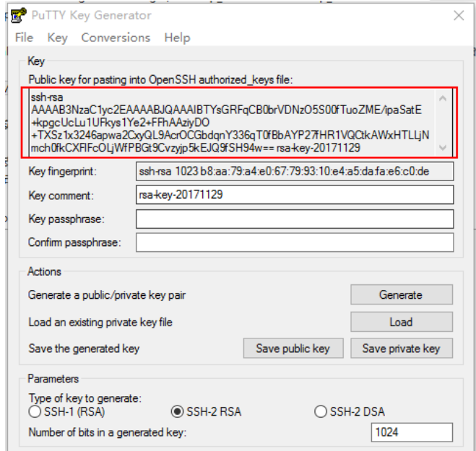Open the Help menu
This screenshot has width=476, height=451.
[x=177, y=38]
